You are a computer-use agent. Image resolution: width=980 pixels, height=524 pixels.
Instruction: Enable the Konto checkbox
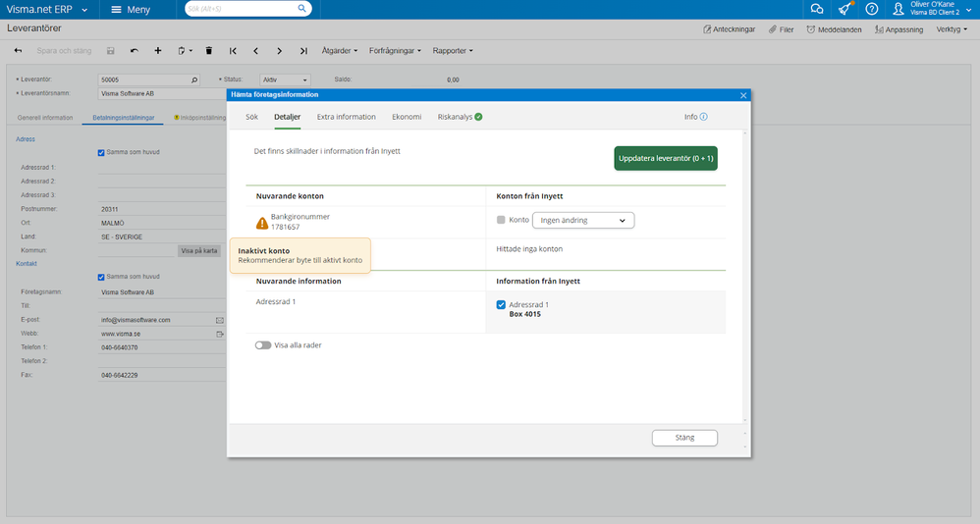click(x=501, y=221)
